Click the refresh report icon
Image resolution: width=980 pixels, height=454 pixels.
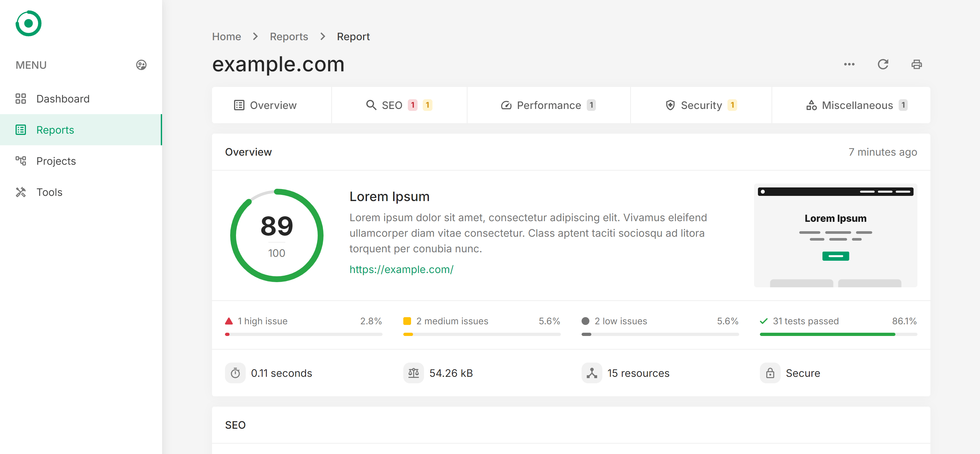coord(883,64)
